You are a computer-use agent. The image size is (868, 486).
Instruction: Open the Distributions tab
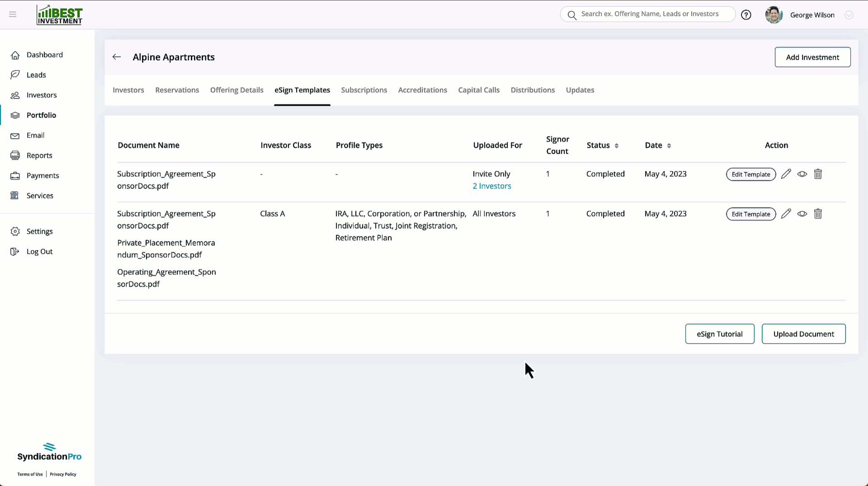click(x=533, y=90)
